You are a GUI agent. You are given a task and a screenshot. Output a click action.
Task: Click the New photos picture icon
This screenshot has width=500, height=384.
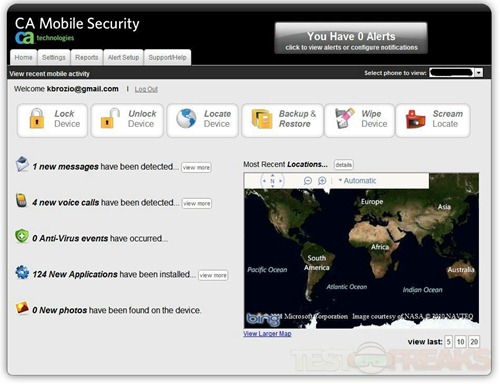coord(22,308)
